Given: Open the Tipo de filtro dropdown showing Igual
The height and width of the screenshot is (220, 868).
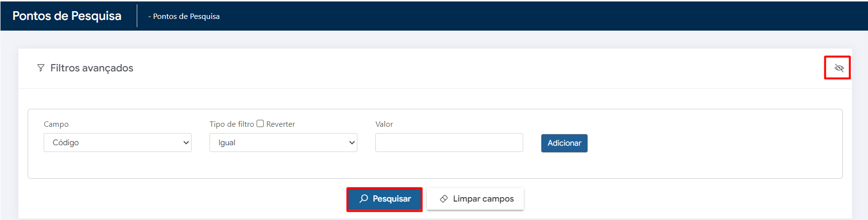Looking at the screenshot, I should coord(282,143).
